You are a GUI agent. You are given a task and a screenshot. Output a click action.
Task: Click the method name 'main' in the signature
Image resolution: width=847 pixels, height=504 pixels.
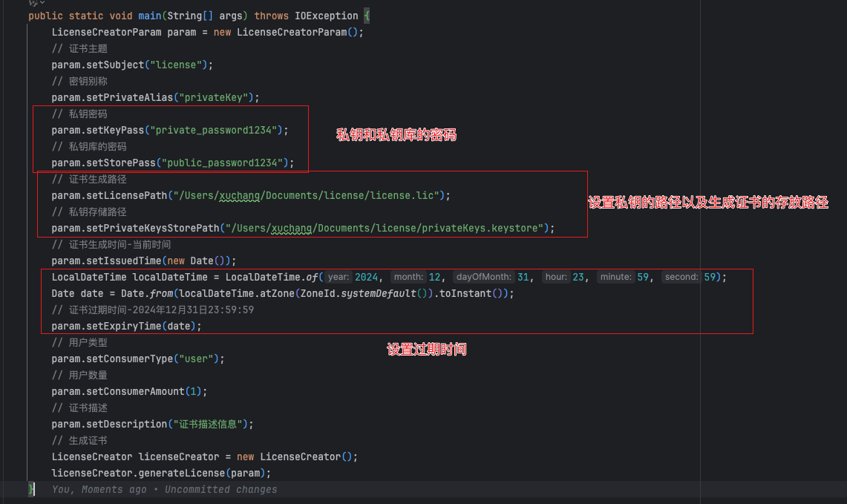(x=148, y=16)
